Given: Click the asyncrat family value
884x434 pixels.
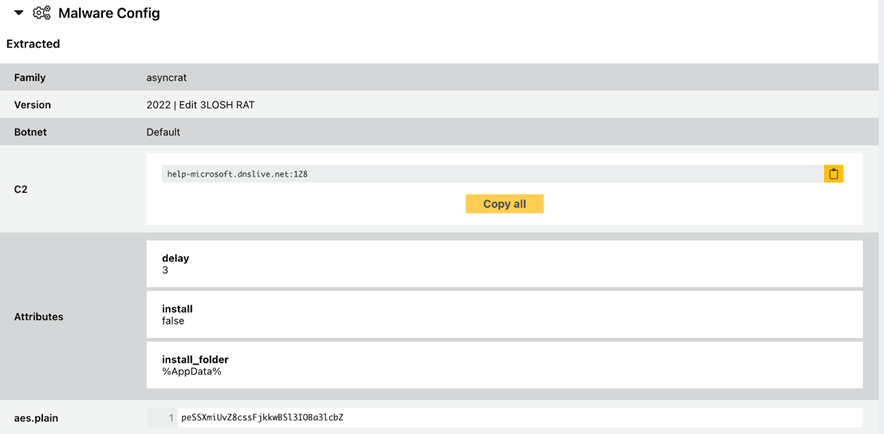Looking at the screenshot, I should [x=166, y=78].
